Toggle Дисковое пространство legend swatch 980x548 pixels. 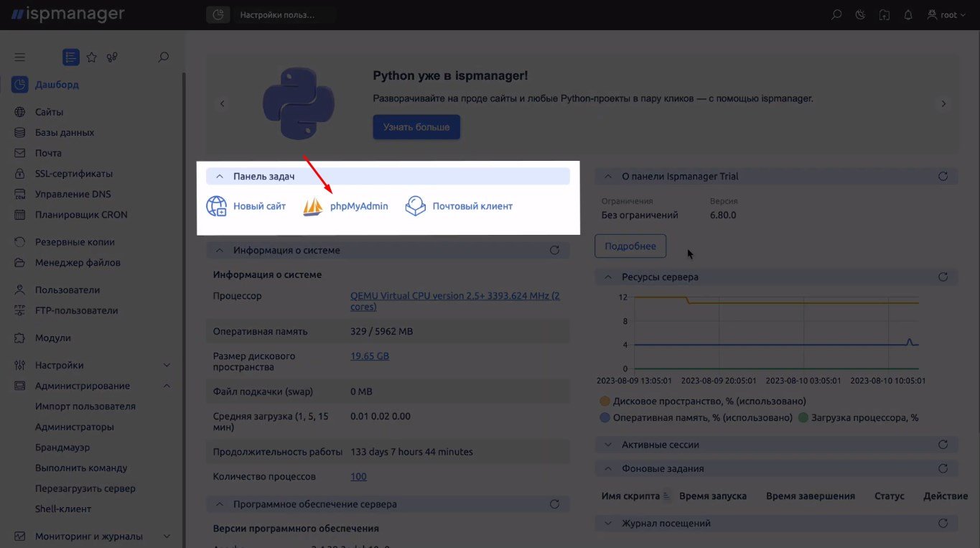[x=605, y=401]
